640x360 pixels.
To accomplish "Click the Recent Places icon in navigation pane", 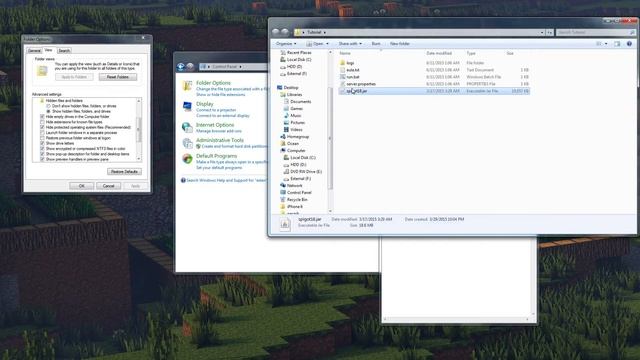I will tap(283, 53).
